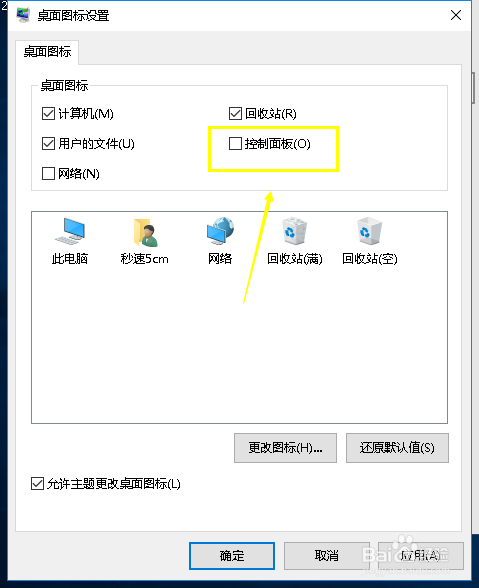Enable the 控制面板(O) checkbox

point(235,143)
